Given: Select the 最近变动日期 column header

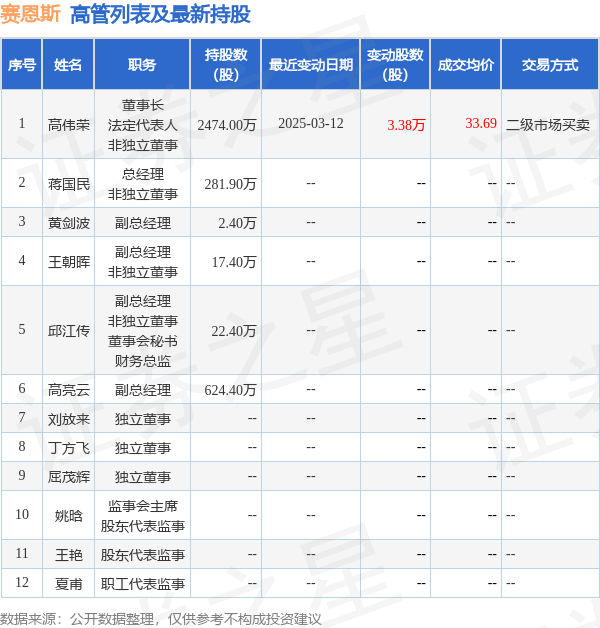Looking at the screenshot, I should tap(311, 64).
